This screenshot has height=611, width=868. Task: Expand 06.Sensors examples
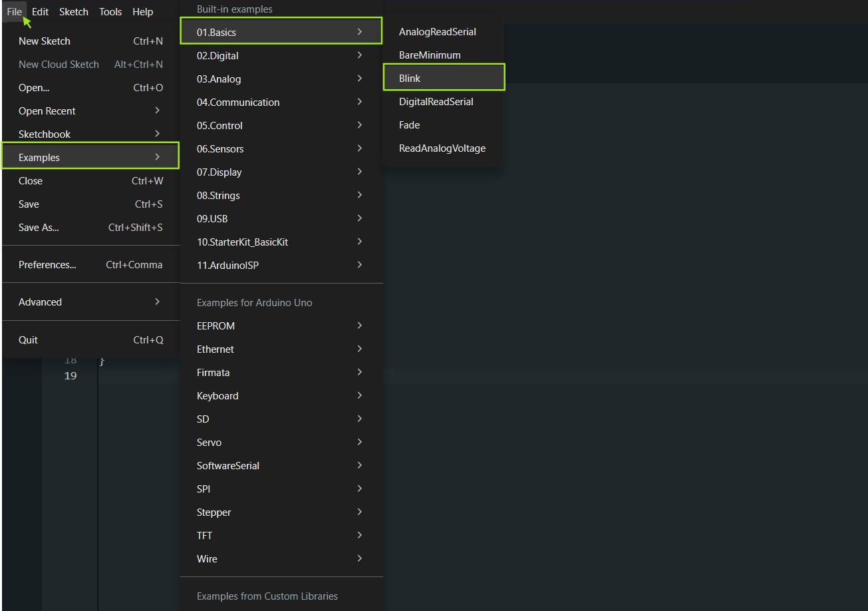pos(281,149)
